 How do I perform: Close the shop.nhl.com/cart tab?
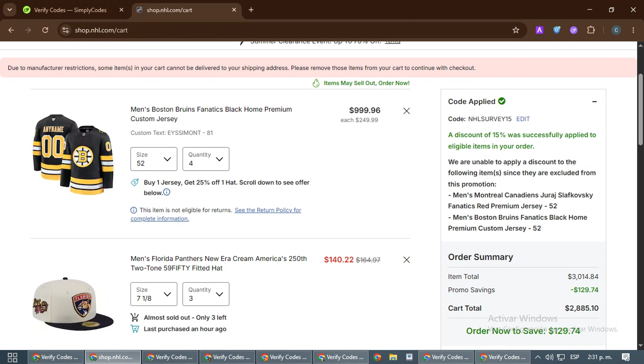[234, 10]
